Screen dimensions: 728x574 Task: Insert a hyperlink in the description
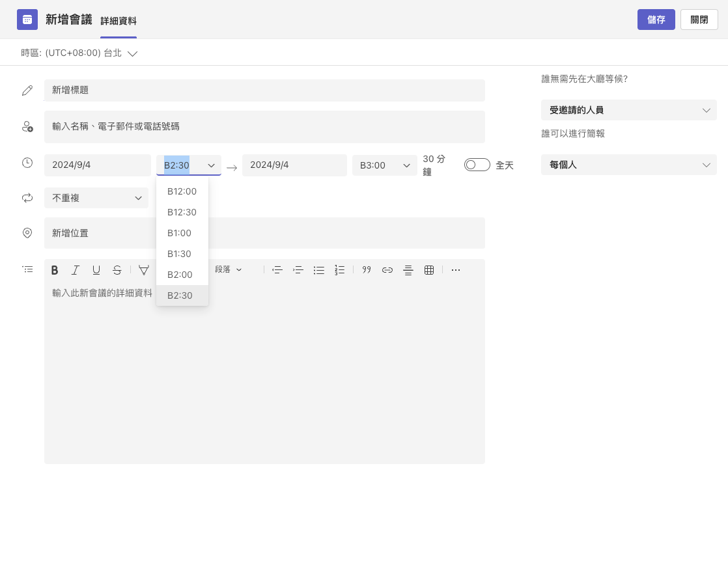click(x=387, y=270)
